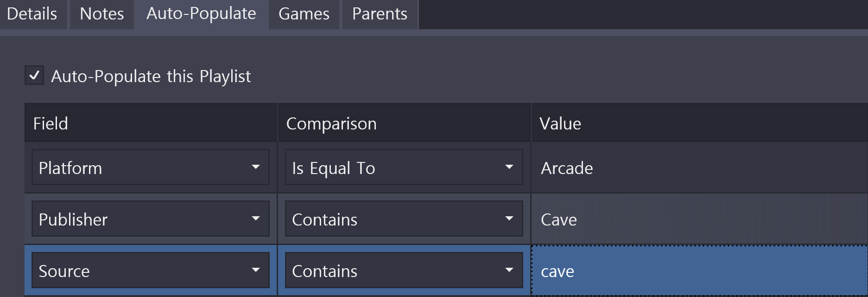Open the Parents tab
Viewport: 868px width, 297px height.
tap(380, 14)
